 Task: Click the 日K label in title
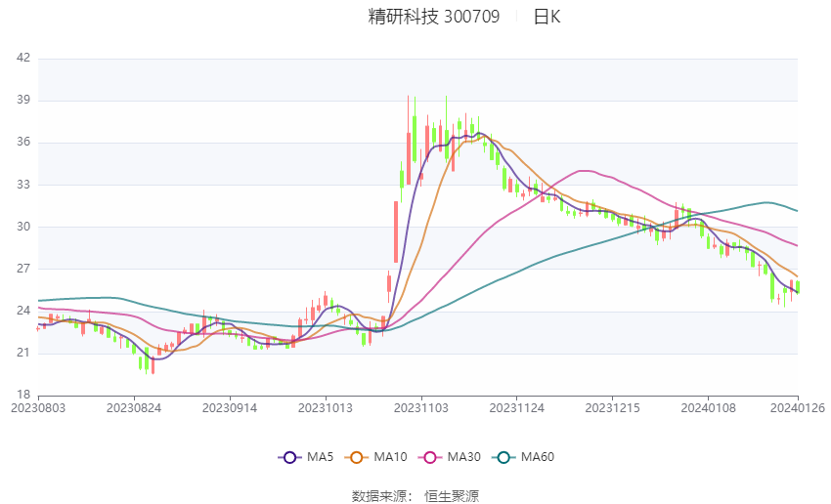(547, 17)
